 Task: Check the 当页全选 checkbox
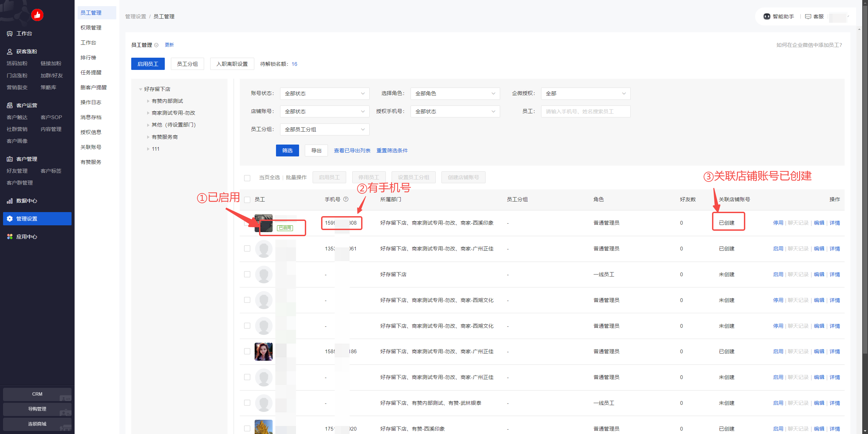pos(247,178)
